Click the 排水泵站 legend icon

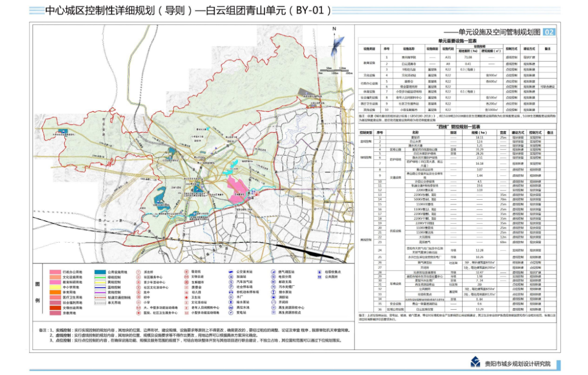tap(273, 292)
